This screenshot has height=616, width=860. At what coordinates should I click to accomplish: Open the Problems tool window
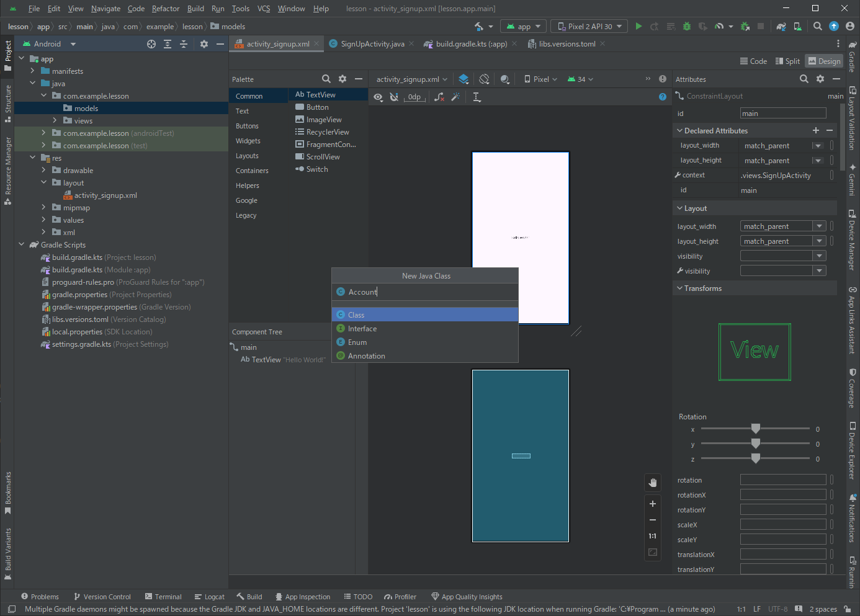click(40, 597)
